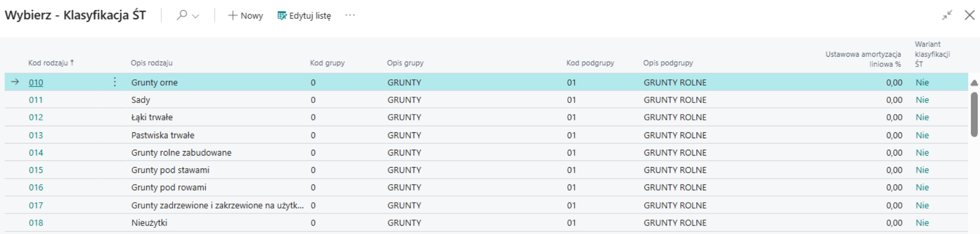
Task: Click the Kod grupy column header
Action: click(x=327, y=63)
